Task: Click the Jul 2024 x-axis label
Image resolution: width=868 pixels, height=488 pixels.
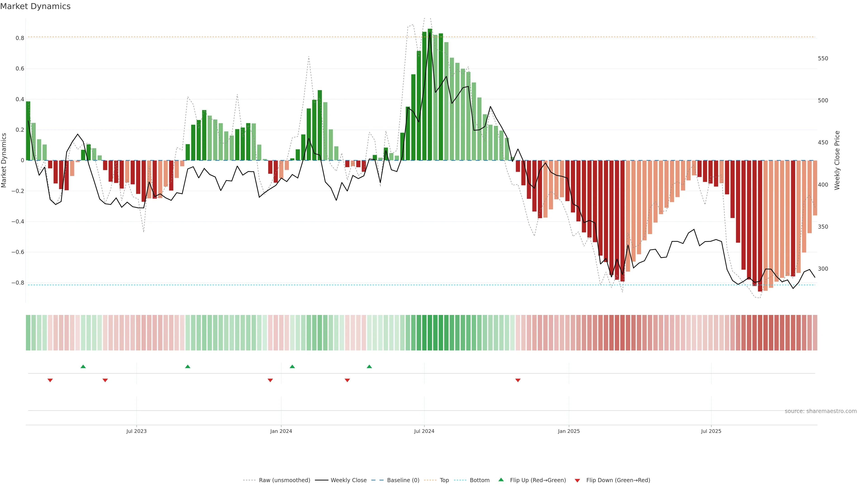Action: click(424, 431)
